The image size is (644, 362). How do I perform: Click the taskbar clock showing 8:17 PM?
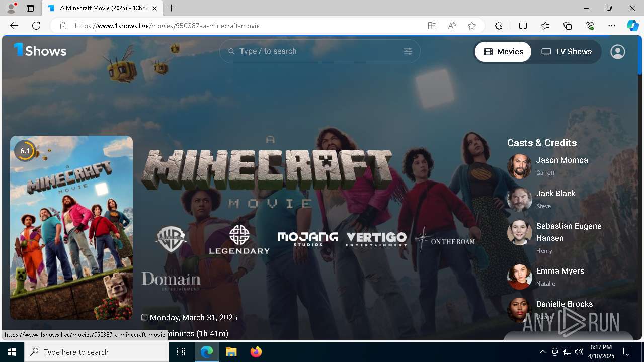(x=601, y=352)
